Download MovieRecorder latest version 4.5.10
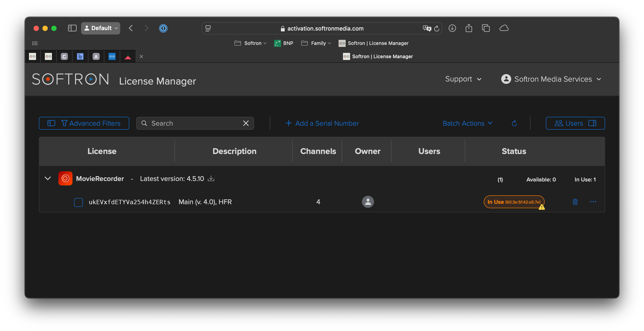 pyautogui.click(x=211, y=178)
